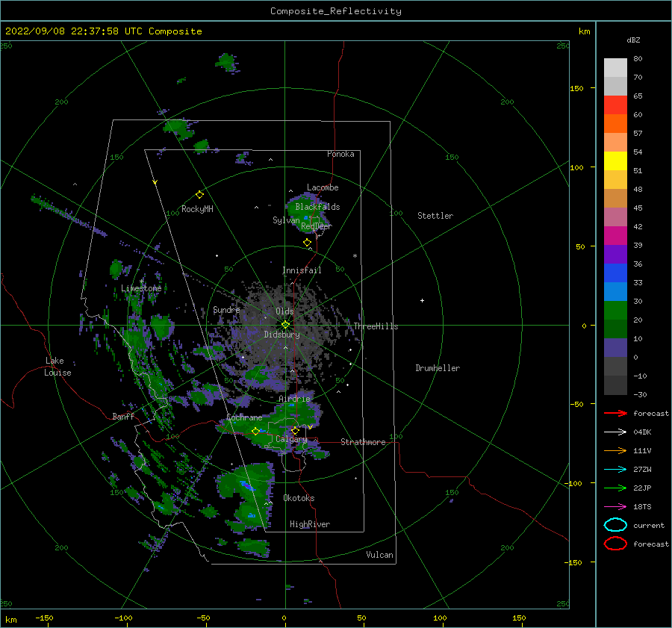Click the Drumheller city label
Viewport: 672px width, 628px height.
pos(438,368)
